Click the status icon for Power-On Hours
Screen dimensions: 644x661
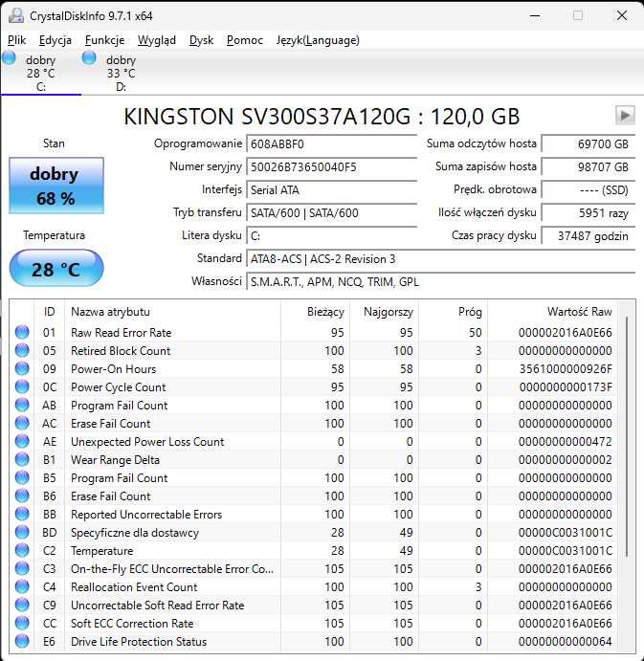22,368
